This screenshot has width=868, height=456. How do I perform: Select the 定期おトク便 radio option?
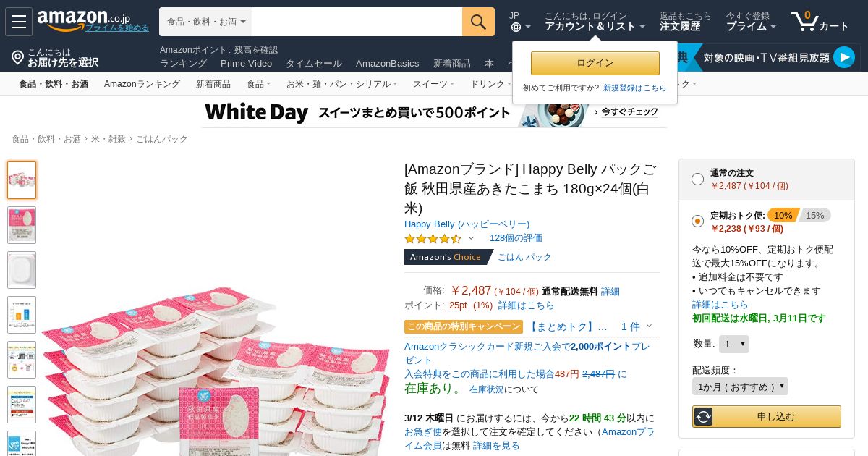pyautogui.click(x=697, y=221)
